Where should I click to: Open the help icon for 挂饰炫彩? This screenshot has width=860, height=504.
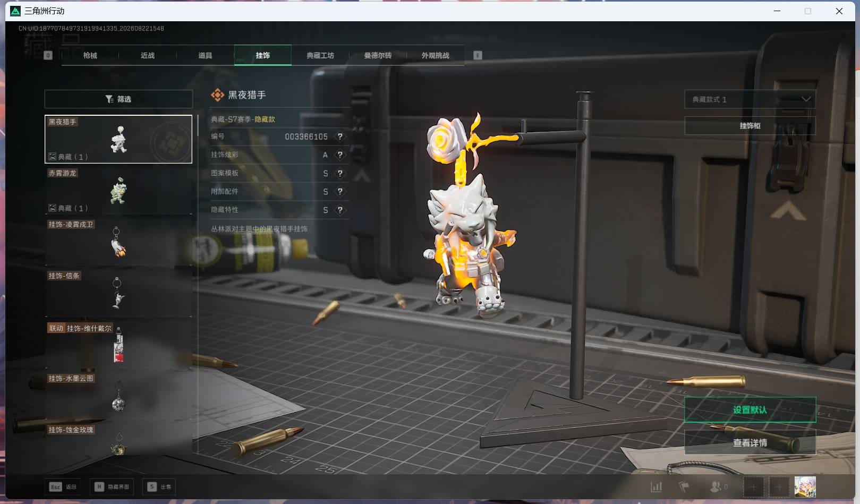click(x=340, y=155)
